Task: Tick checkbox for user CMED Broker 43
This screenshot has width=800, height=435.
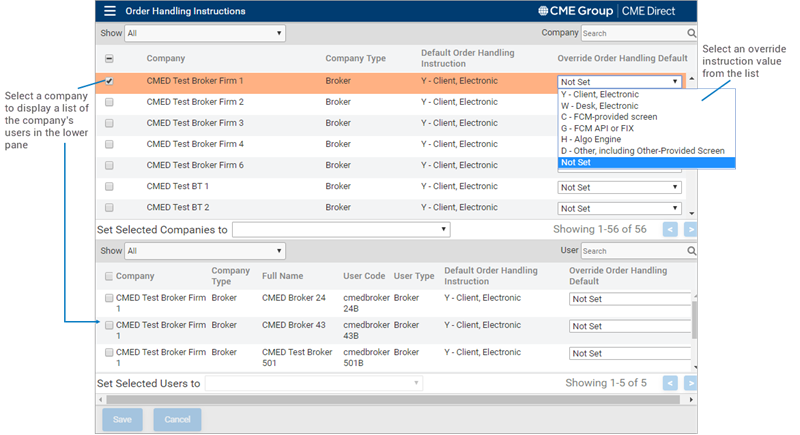Action: click(109, 325)
